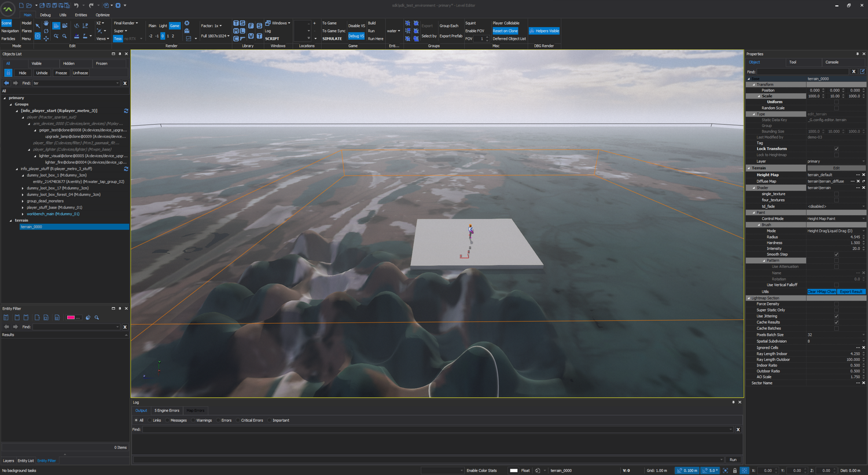Click the lock icon in the bottom status bar
The image size is (868, 475).
[735, 470]
